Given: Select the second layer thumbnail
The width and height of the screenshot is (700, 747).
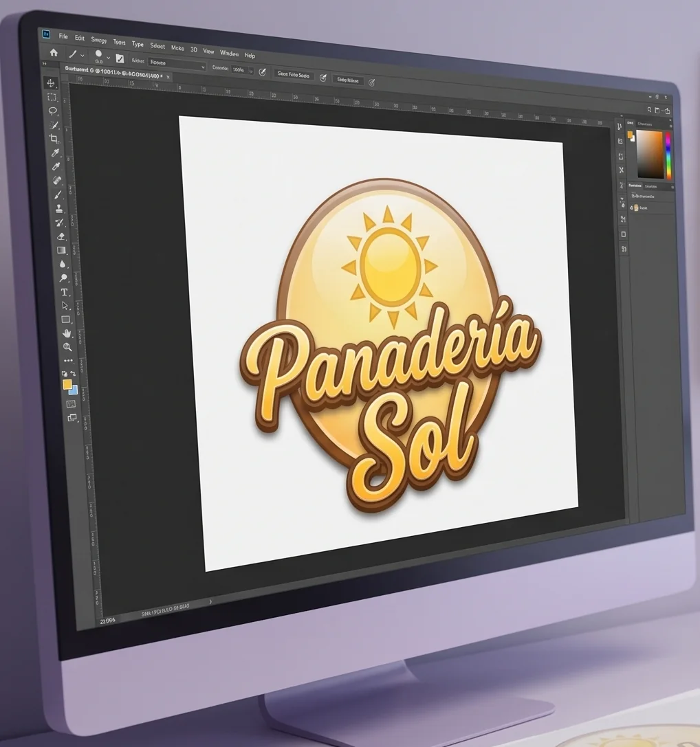Looking at the screenshot, I should [637, 208].
